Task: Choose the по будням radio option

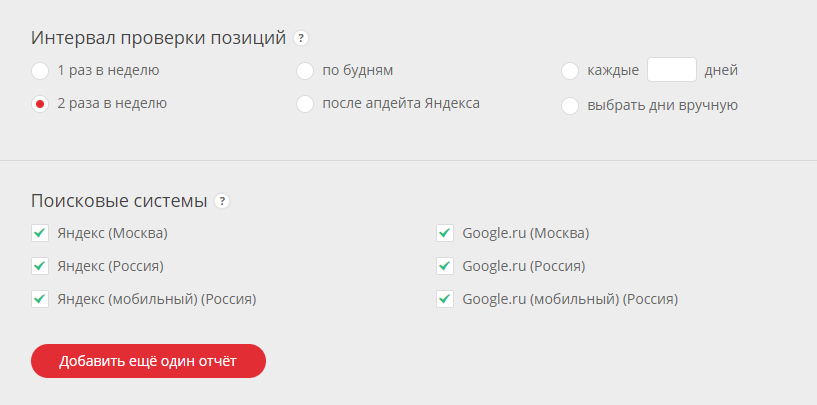Action: click(305, 71)
